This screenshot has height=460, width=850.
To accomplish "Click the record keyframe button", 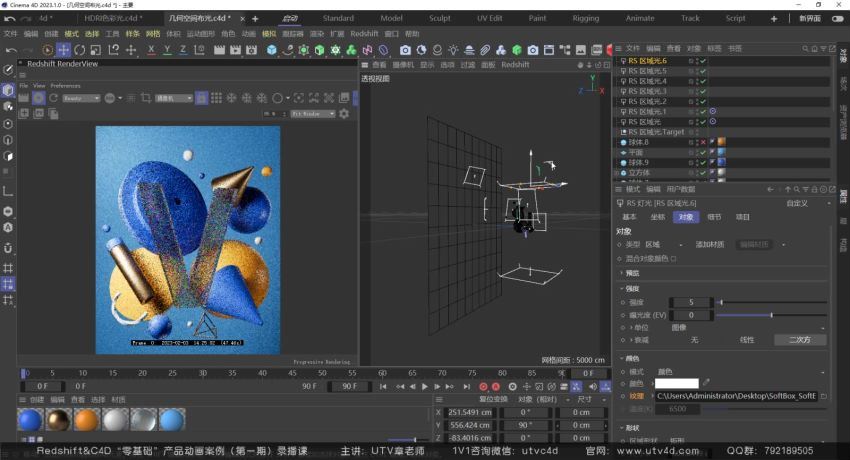I will 483,386.
